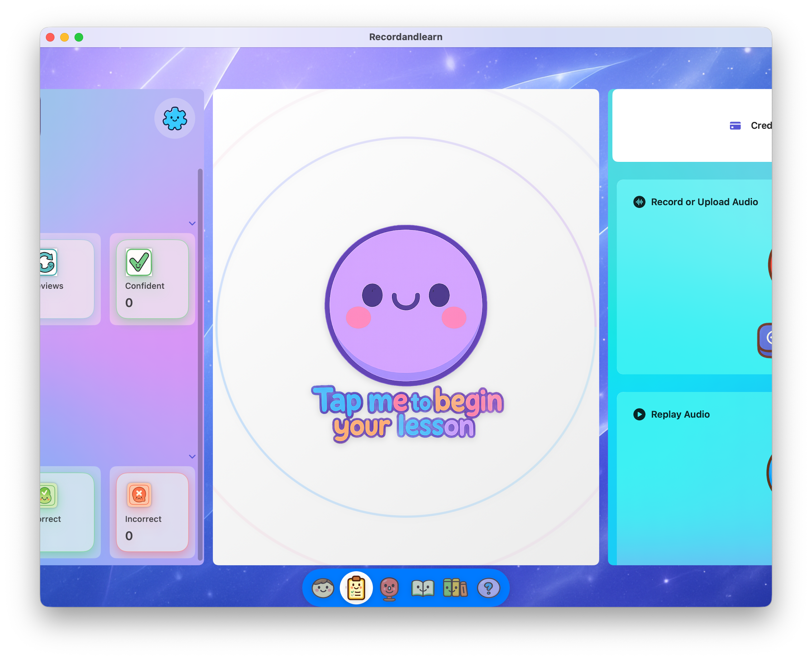Close the Recordandlearn window
This screenshot has width=812, height=660.
[50, 37]
